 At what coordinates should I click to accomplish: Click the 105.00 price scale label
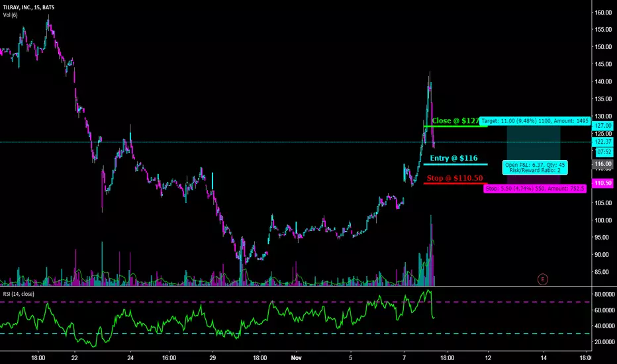[603, 203]
